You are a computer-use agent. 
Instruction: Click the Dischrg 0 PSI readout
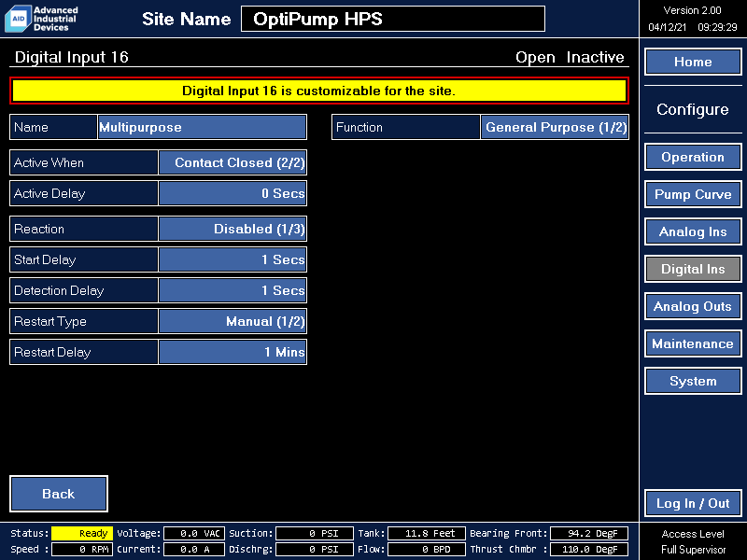(x=315, y=549)
